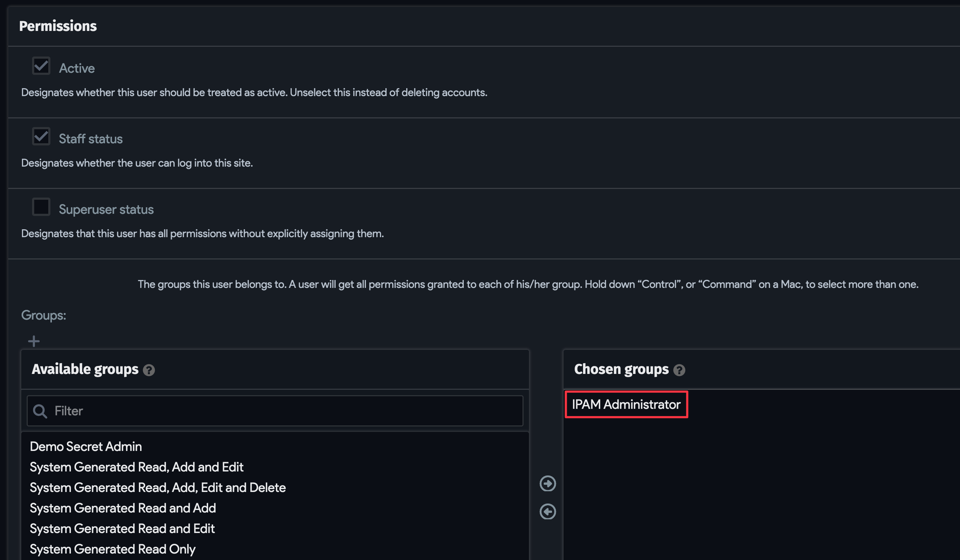Select IPAM Administrator in Chosen groups
The width and height of the screenshot is (960, 560).
(x=626, y=404)
